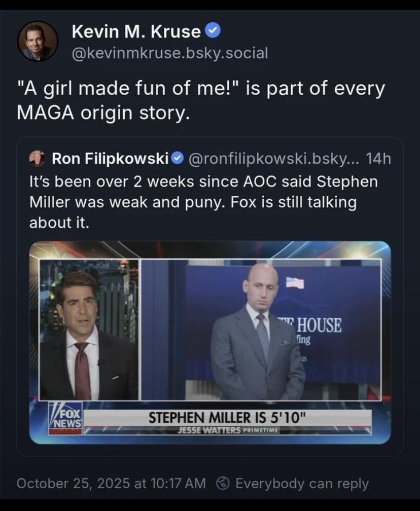Click the reply-settings icon beside "Everybody can reply"
The width and height of the screenshot is (420, 511).
[223, 483]
